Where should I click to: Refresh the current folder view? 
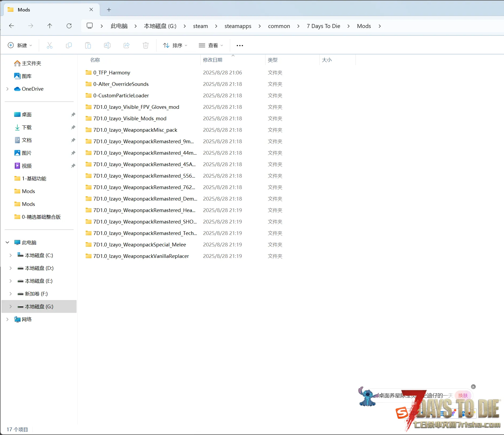click(69, 26)
